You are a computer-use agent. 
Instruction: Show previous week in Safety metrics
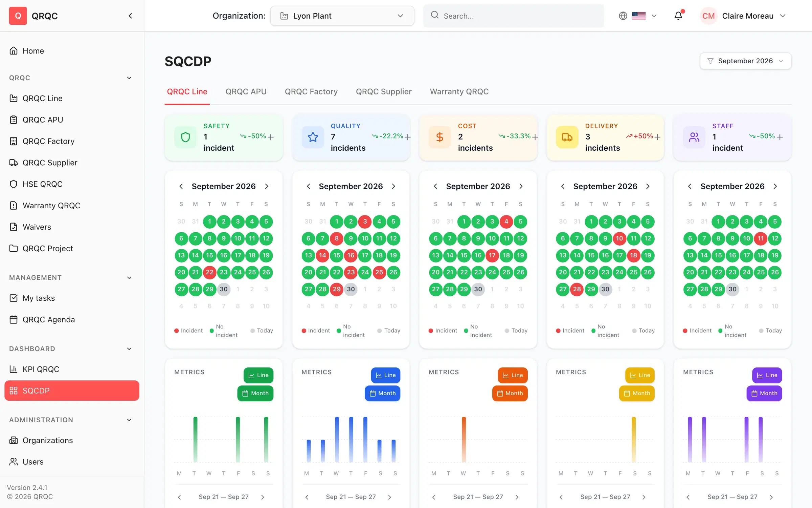[x=179, y=497]
